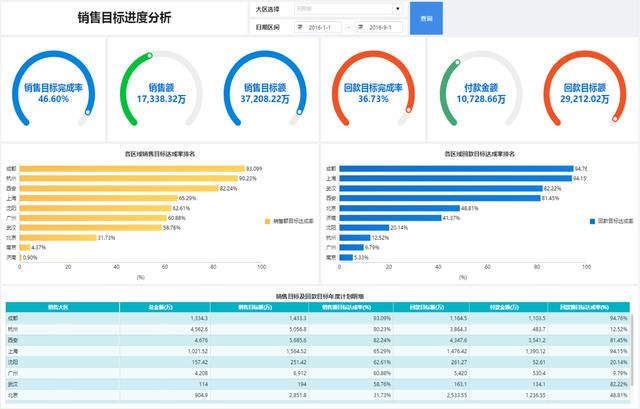The width and height of the screenshot is (640, 409).
Task: Select the 上海 row in the table
Action: pos(318,351)
